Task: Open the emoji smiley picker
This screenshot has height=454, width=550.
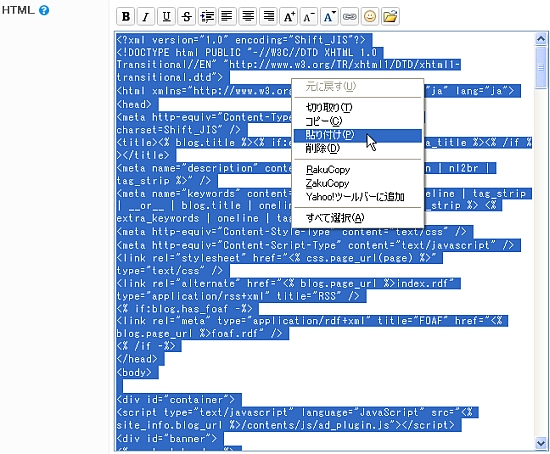Action: 370,16
